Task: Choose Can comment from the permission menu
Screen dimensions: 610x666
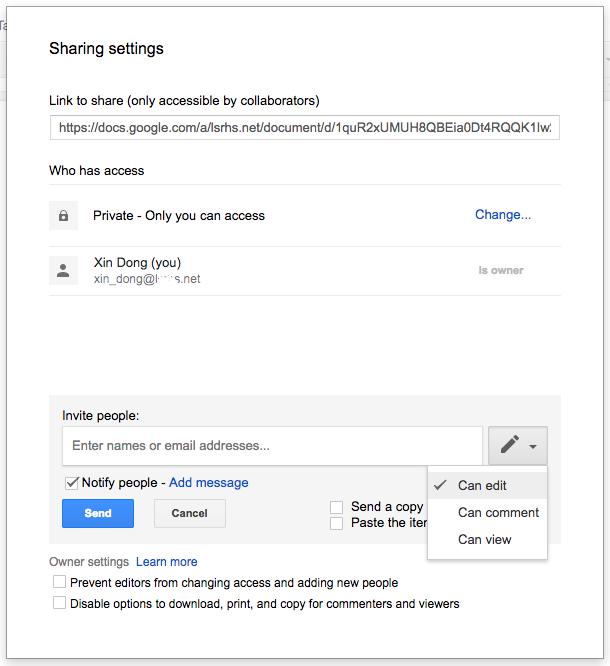Action: tap(498, 513)
